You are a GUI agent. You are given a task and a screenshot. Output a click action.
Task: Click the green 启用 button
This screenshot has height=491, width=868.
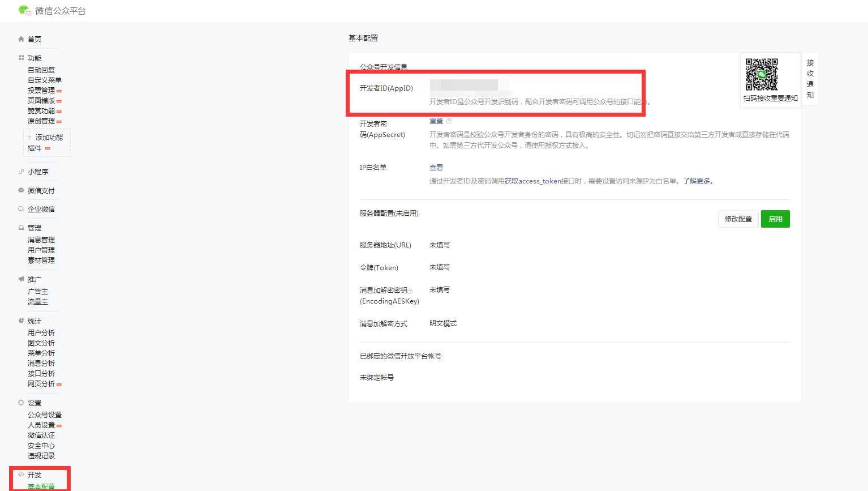775,219
